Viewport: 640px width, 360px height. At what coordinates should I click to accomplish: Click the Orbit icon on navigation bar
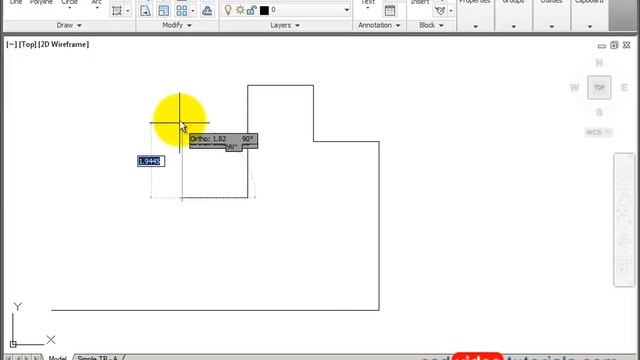[624, 241]
